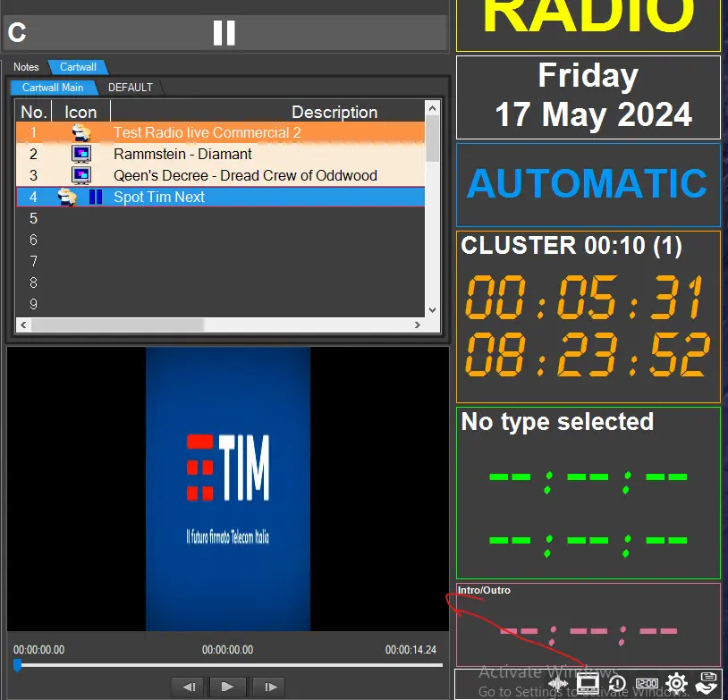Click the 00:00:14.24 duration readout
Screen dimensions: 728x700
[411, 649]
